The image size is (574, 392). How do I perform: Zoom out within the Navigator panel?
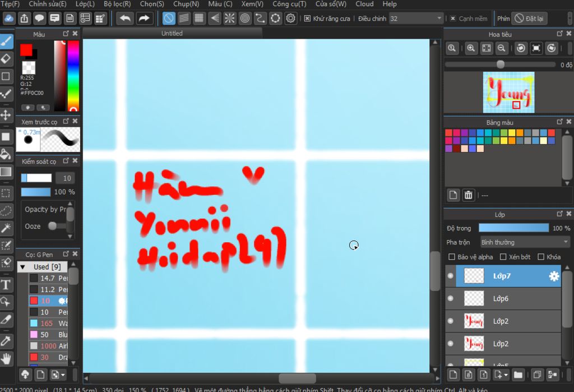502,48
